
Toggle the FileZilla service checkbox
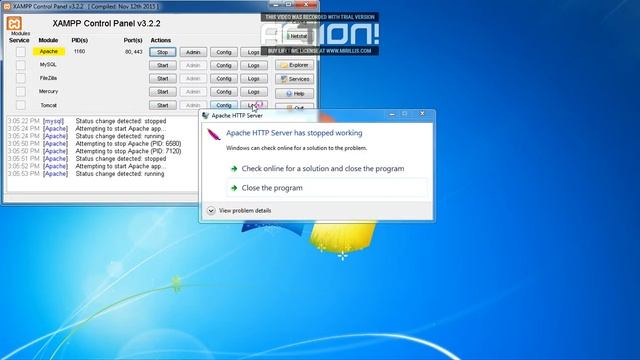point(20,78)
